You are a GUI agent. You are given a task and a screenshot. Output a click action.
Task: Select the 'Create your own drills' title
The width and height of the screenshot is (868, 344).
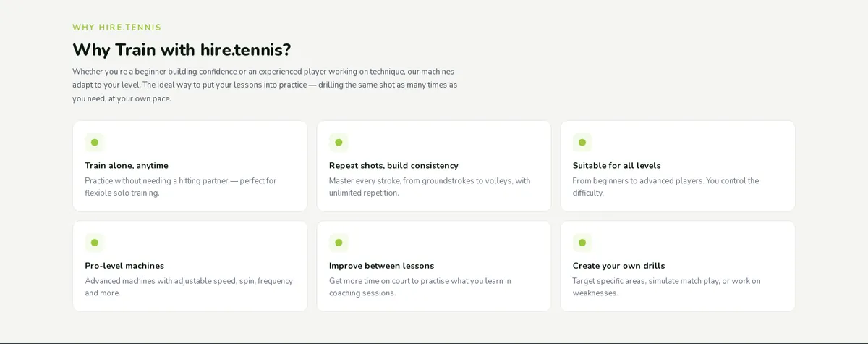coord(618,266)
